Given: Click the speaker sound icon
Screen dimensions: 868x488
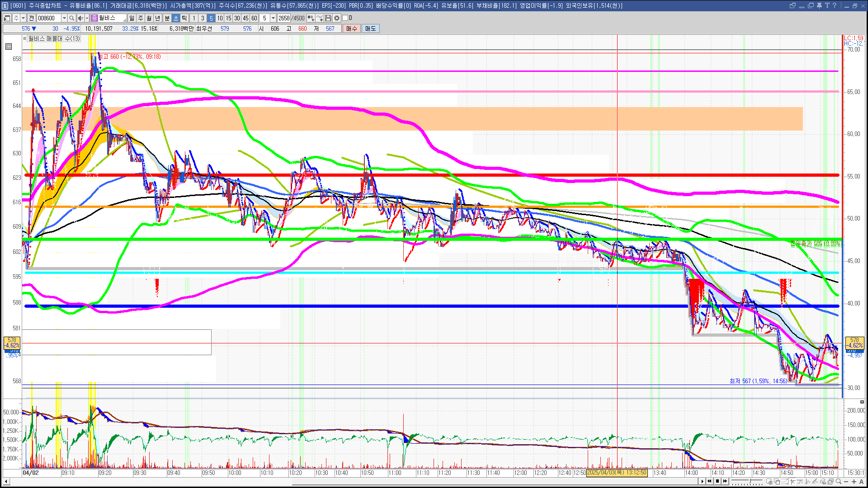Looking at the screenshot, I should (80, 18).
